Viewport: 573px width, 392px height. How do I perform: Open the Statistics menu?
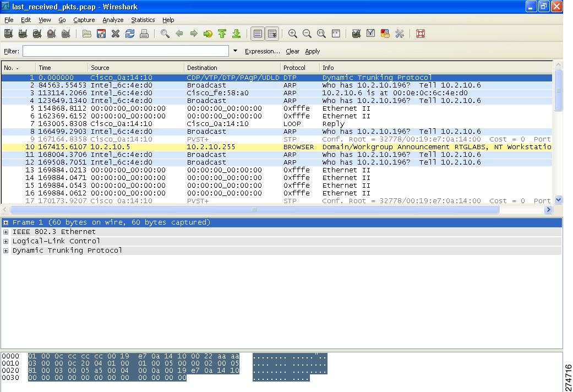(x=143, y=20)
